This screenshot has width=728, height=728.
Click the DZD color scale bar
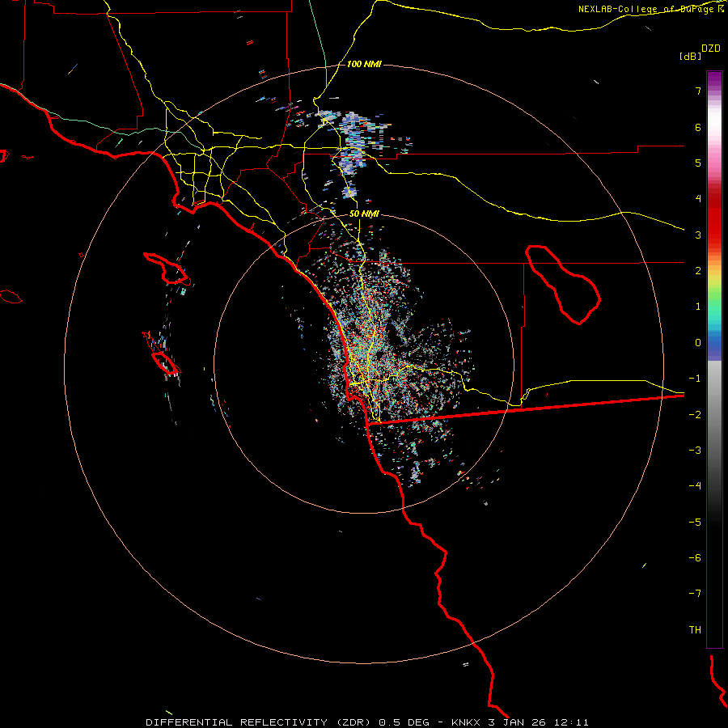pyautogui.click(x=714, y=359)
